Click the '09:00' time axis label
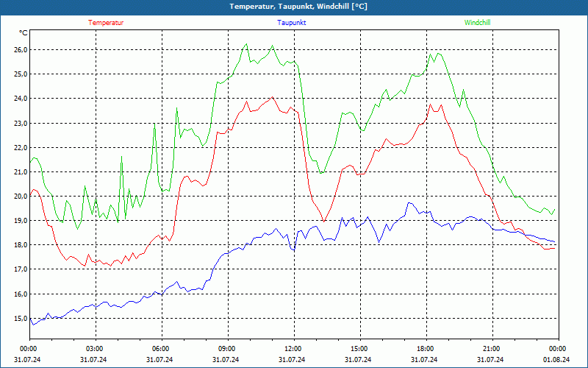 point(228,349)
